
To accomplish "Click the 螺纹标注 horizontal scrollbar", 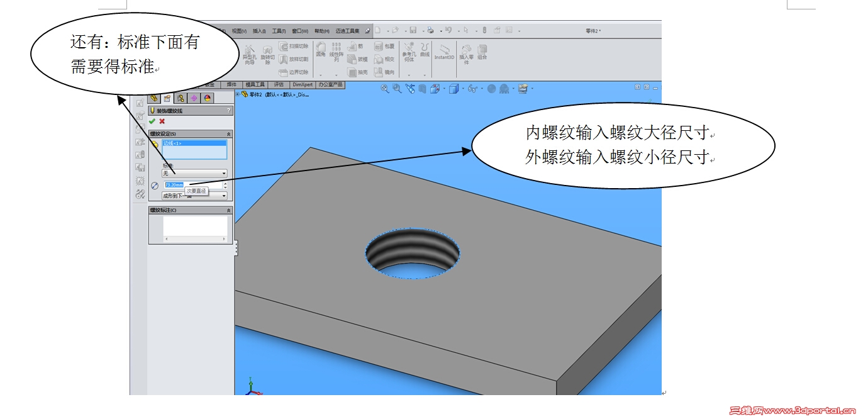I will [x=195, y=239].
